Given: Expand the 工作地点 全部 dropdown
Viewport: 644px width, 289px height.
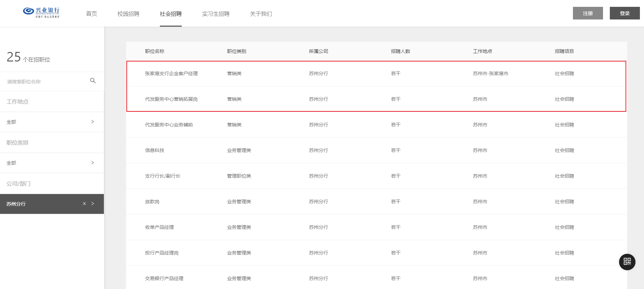Looking at the screenshot, I should [x=52, y=122].
